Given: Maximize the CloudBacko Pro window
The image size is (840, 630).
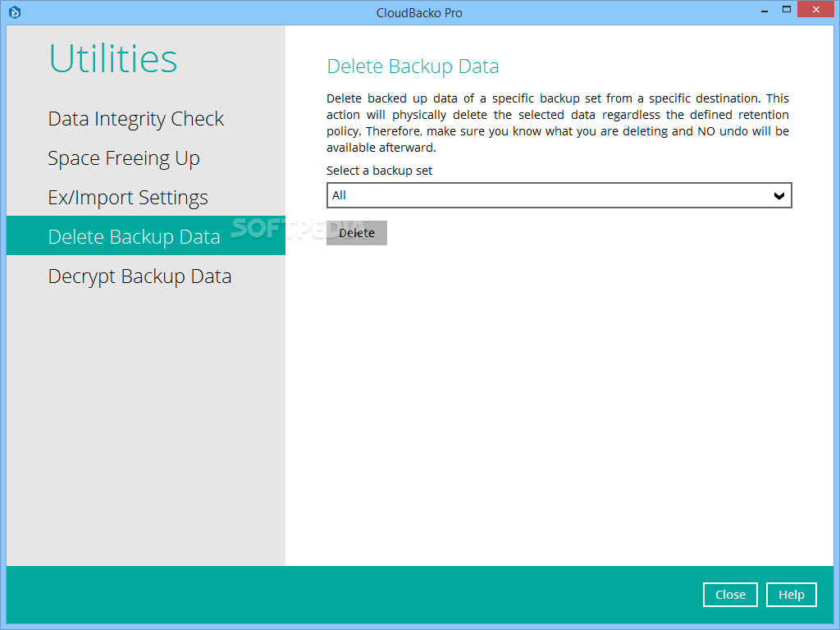Looking at the screenshot, I should click(x=787, y=9).
